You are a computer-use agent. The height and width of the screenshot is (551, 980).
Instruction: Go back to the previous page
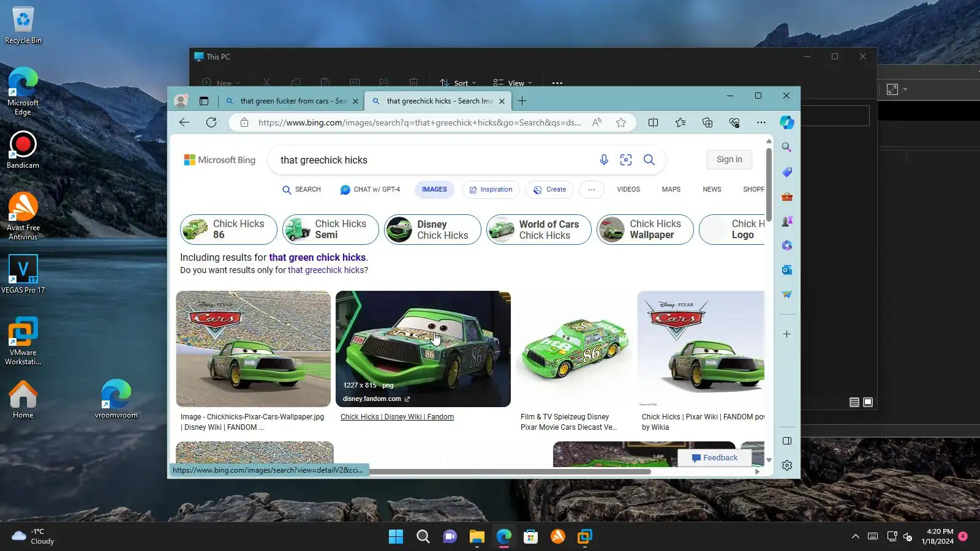tap(184, 122)
